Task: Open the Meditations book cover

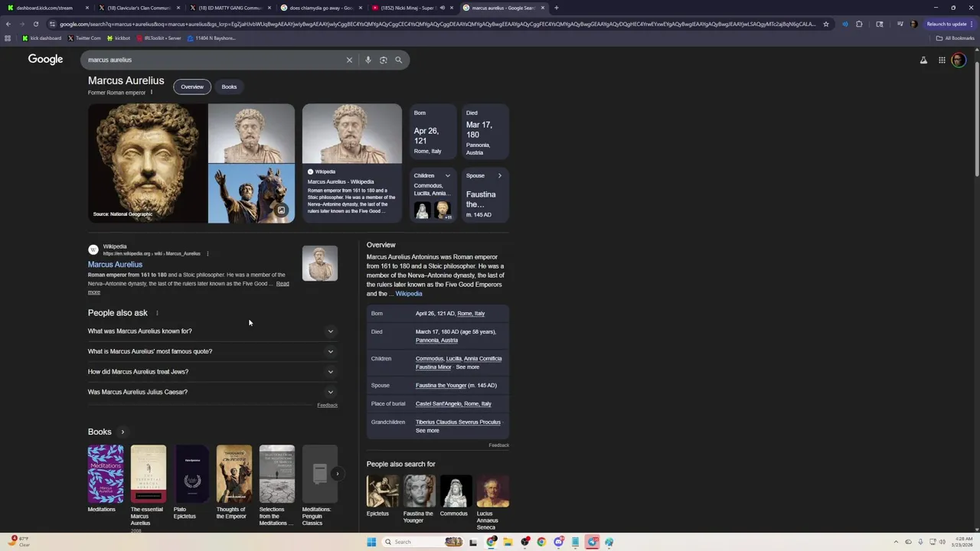Action: (106, 474)
